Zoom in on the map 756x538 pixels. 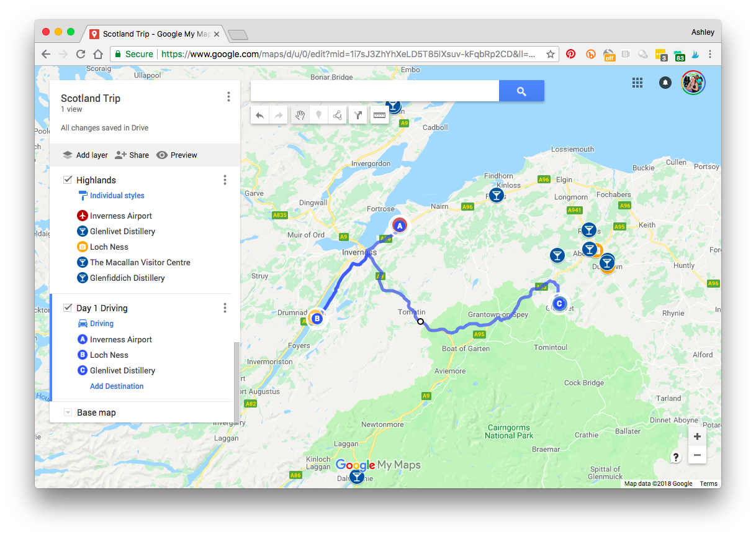point(697,437)
